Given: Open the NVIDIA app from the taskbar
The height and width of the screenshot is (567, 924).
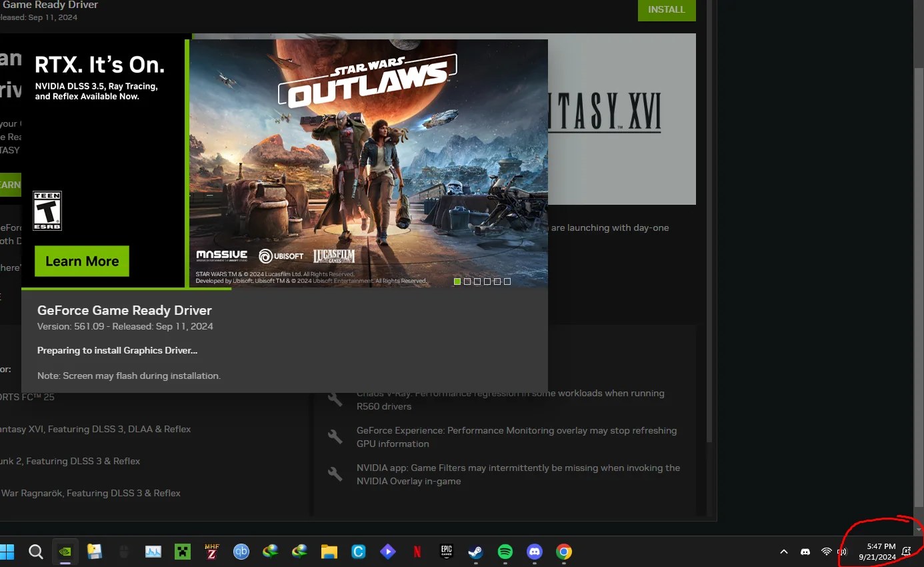Looking at the screenshot, I should [x=65, y=552].
